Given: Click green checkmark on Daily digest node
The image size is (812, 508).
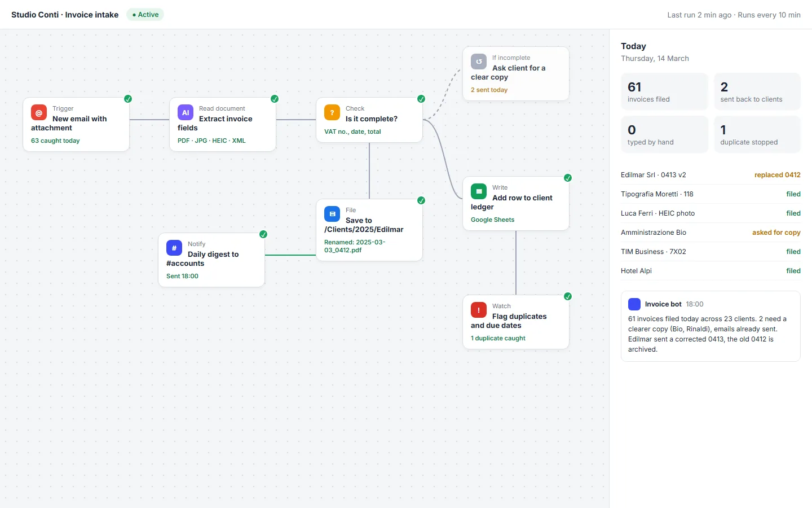Looking at the screenshot, I should point(263,234).
